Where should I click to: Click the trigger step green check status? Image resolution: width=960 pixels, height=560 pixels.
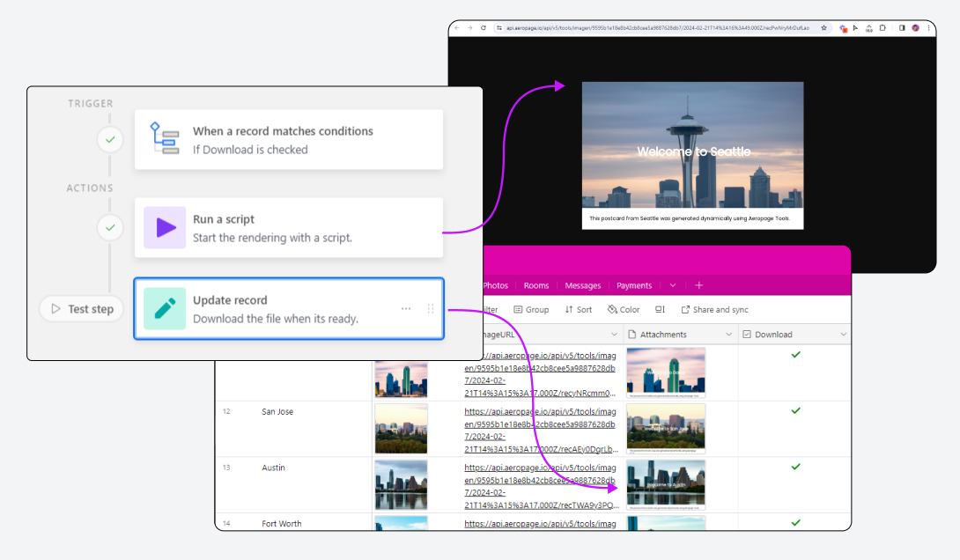tap(110, 139)
